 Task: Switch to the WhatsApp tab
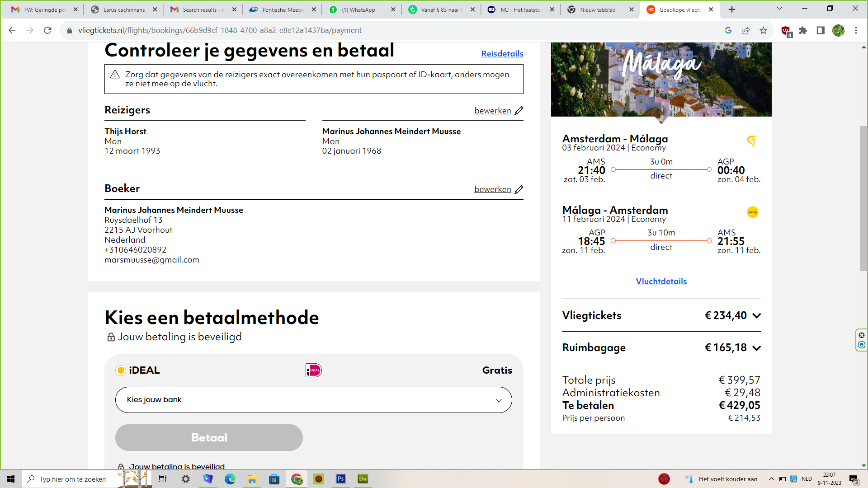pos(358,9)
